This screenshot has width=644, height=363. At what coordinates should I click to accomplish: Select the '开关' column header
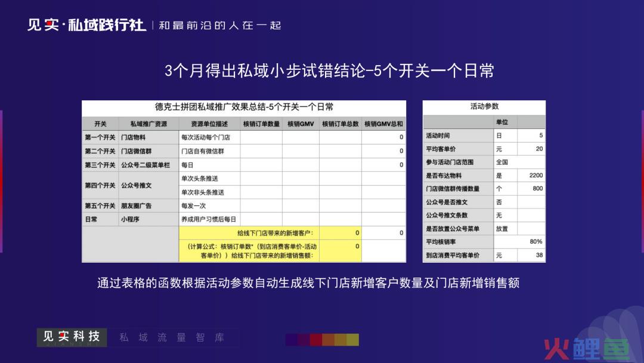[100, 124]
